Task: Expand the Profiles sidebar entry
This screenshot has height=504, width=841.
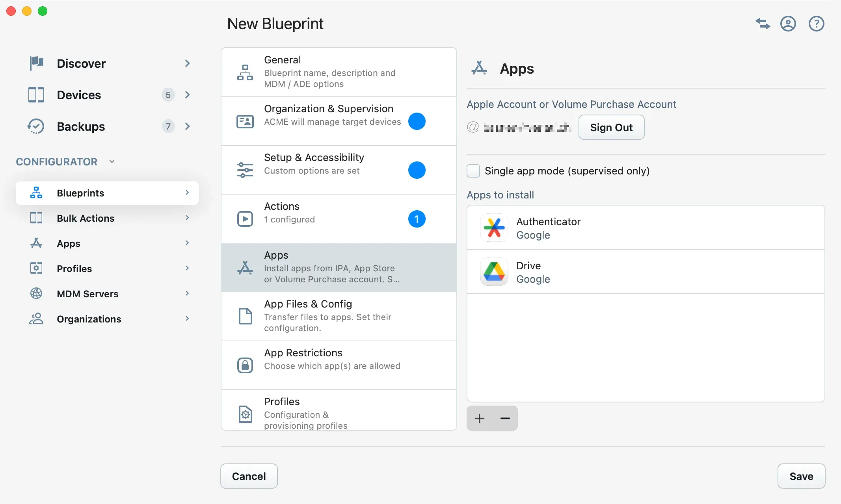Action: [187, 268]
